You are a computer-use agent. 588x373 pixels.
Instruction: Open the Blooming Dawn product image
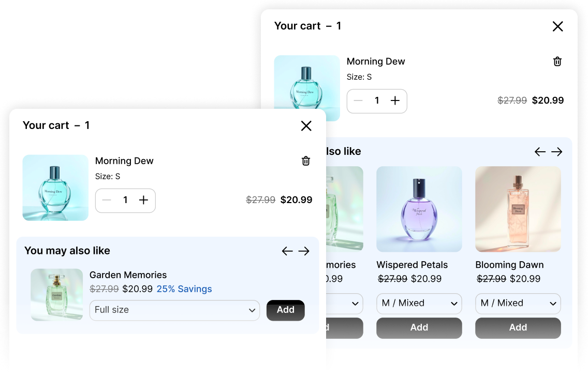518,209
